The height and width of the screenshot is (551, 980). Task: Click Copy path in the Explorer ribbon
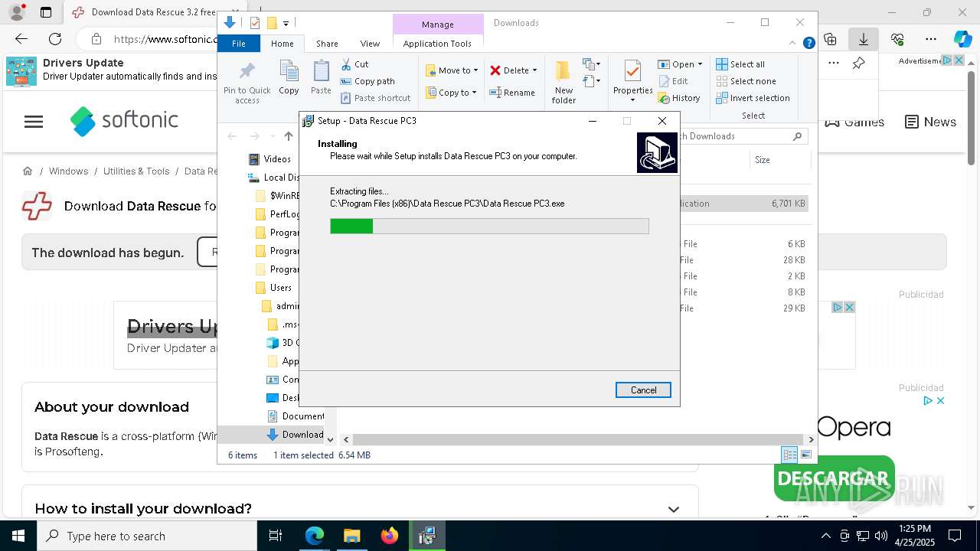click(367, 81)
